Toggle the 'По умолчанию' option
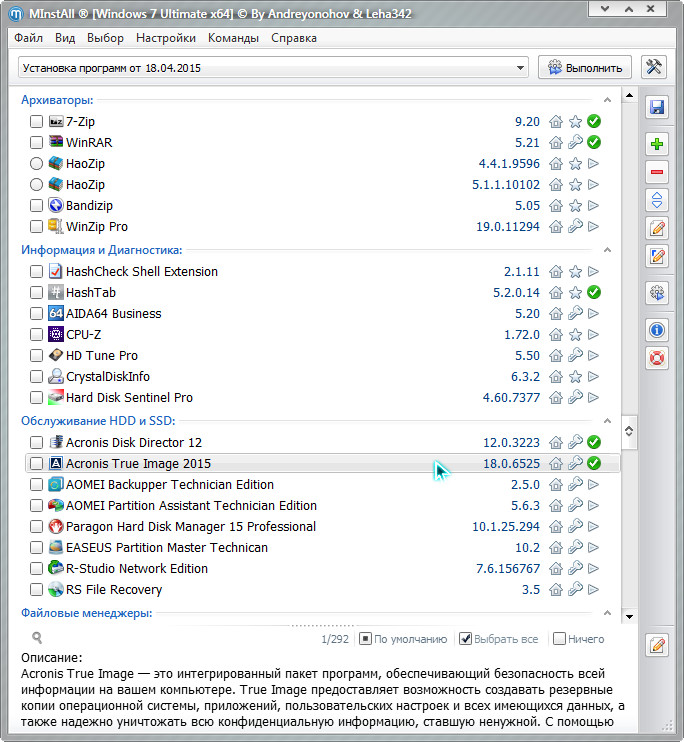Image resolution: width=684 pixels, height=742 pixels. (x=365, y=639)
